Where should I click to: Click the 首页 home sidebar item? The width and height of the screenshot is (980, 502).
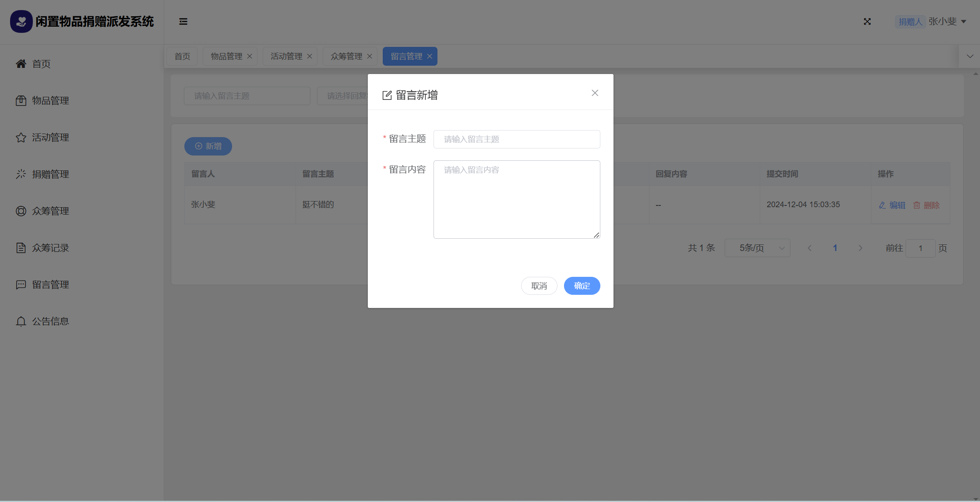(41, 64)
